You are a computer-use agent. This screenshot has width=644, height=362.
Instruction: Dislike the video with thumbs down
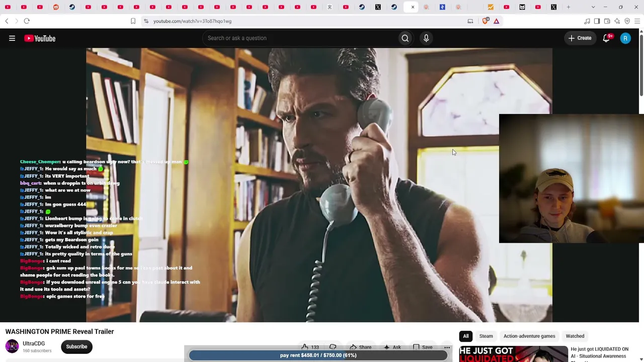333,347
